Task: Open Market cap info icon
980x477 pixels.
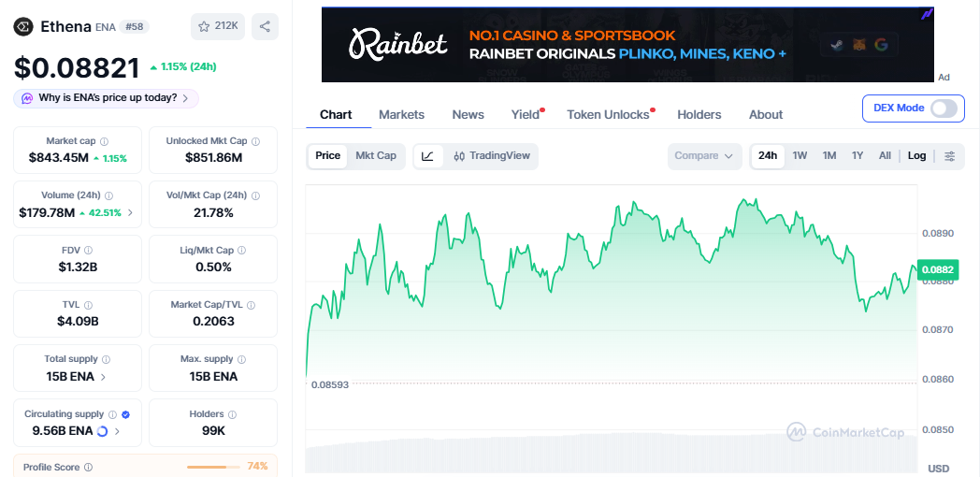Action: click(x=105, y=141)
